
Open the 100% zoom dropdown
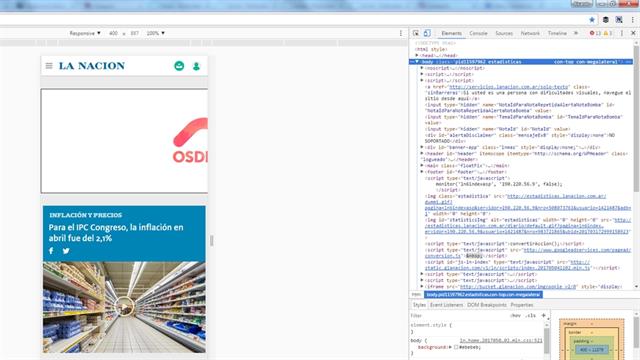coord(156,33)
